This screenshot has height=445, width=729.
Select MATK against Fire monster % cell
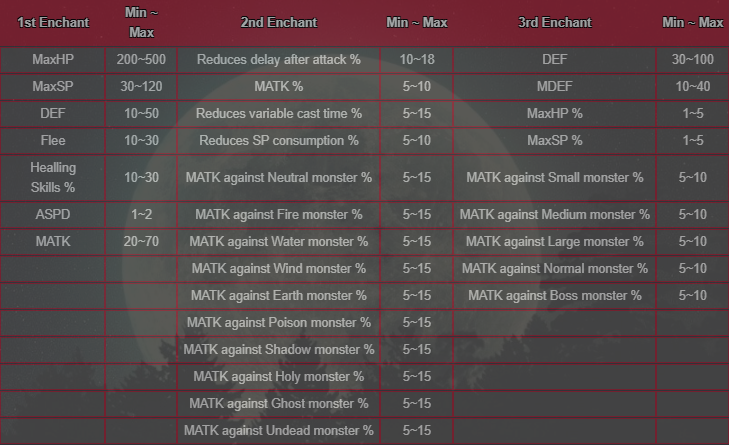tap(278, 214)
